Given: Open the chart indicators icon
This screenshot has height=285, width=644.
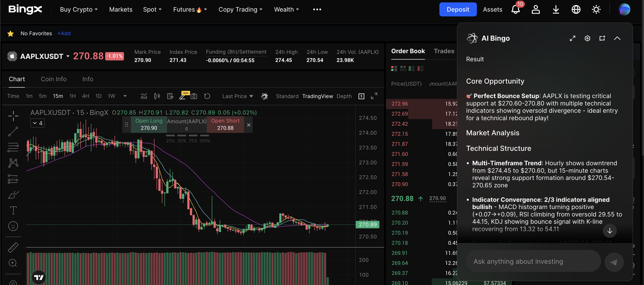Looking at the screenshot, I should coord(144,96).
